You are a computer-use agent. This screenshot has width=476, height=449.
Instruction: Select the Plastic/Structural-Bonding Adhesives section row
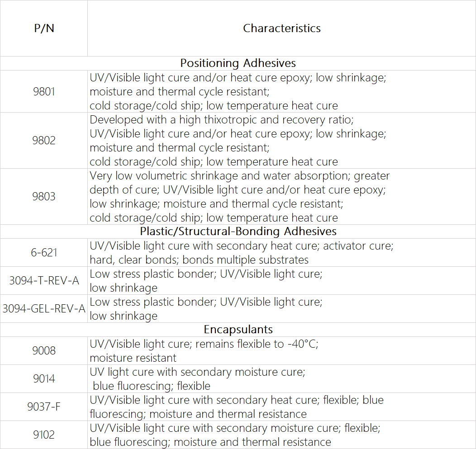tap(238, 232)
